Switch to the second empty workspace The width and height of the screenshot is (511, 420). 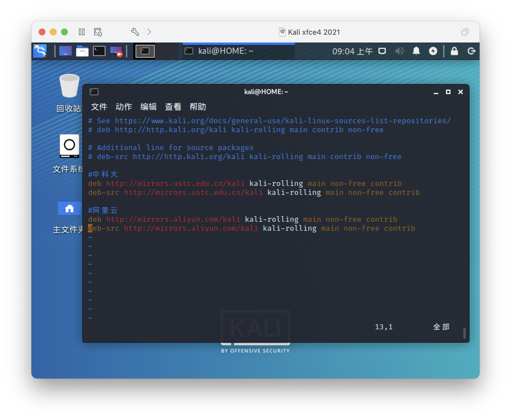pyautogui.click(x=166, y=51)
